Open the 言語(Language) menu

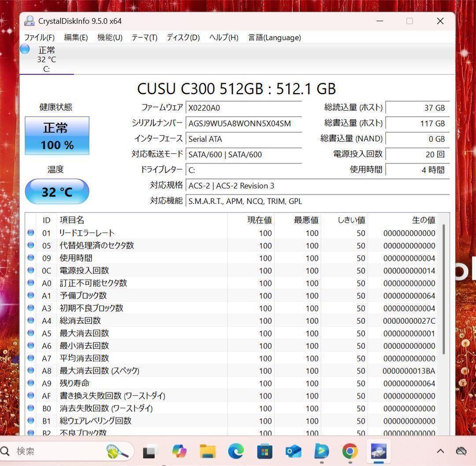point(274,37)
